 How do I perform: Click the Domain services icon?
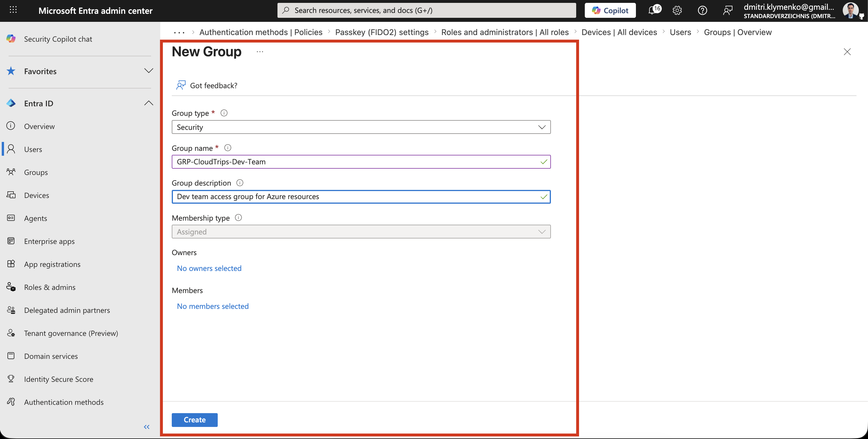pyautogui.click(x=11, y=356)
